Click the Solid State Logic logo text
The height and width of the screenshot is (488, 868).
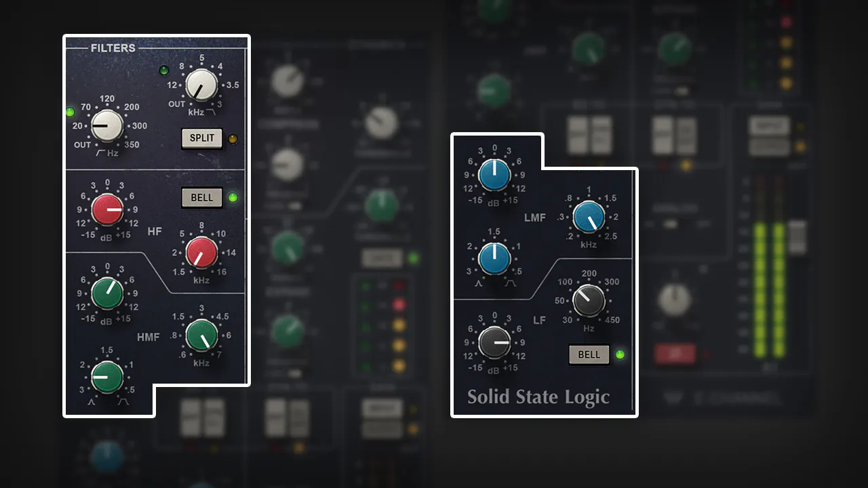click(538, 397)
